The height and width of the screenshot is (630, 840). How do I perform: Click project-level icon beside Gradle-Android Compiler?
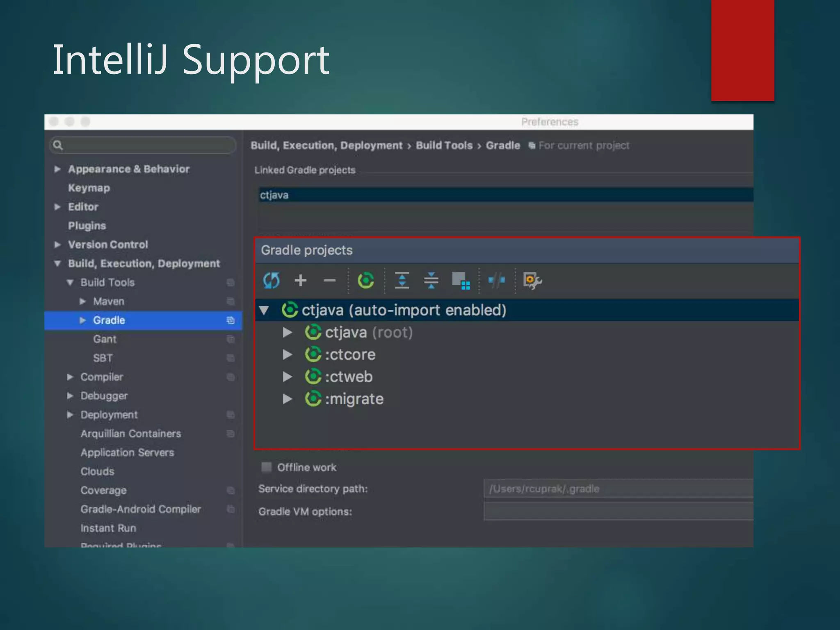pyautogui.click(x=231, y=509)
